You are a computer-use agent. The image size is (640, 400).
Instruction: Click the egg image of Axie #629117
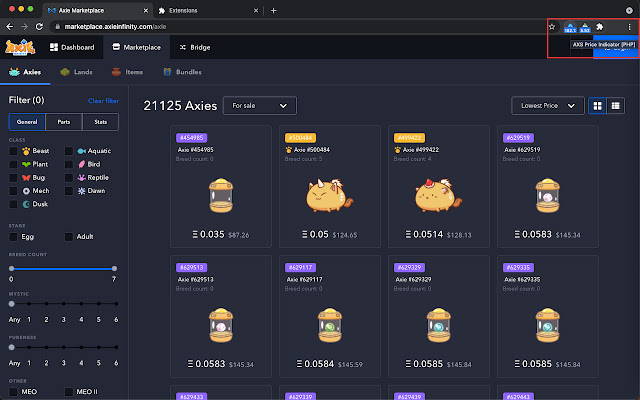(x=330, y=325)
